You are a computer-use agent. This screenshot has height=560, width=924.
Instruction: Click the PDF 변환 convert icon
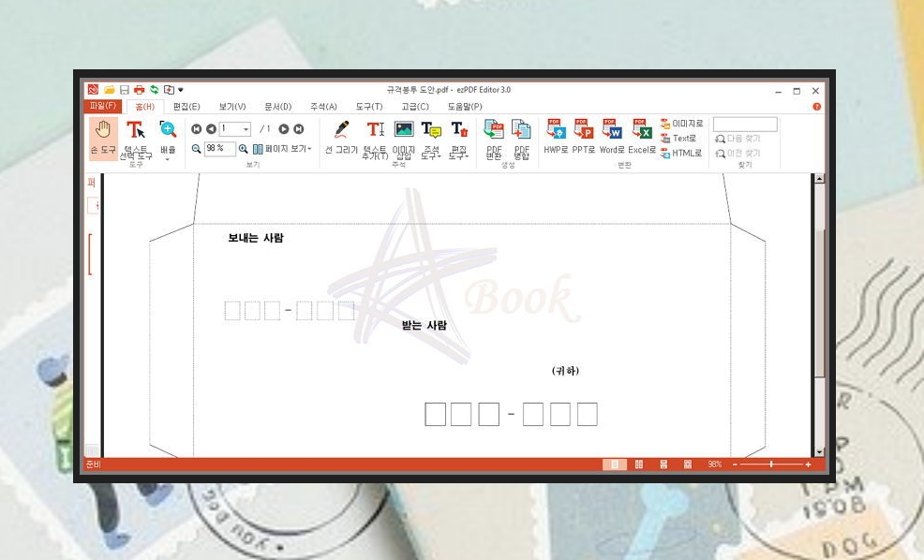494,139
